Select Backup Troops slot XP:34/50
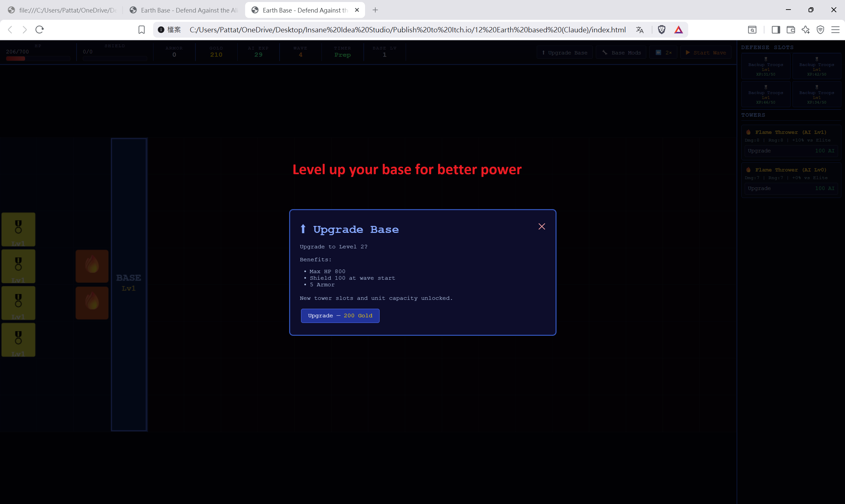The image size is (845, 504). (817, 94)
